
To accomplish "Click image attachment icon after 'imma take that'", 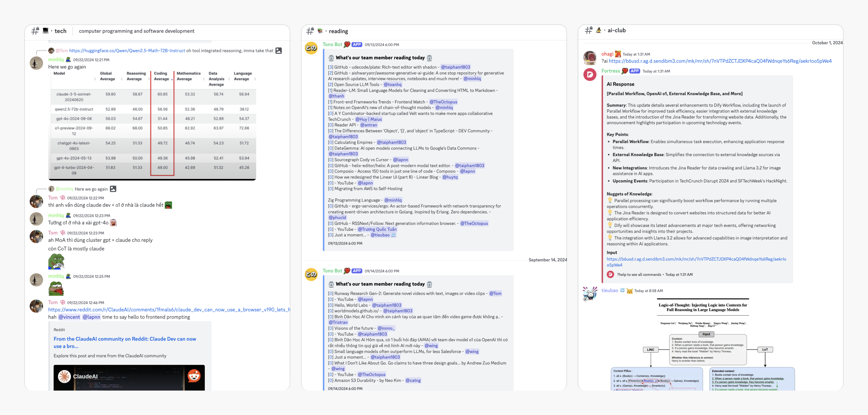I will (279, 51).
